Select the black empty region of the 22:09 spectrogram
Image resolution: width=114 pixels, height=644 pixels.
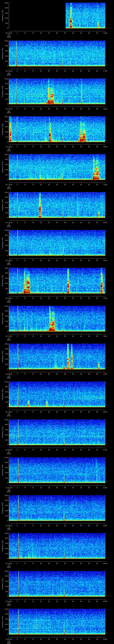(x=37, y=16)
